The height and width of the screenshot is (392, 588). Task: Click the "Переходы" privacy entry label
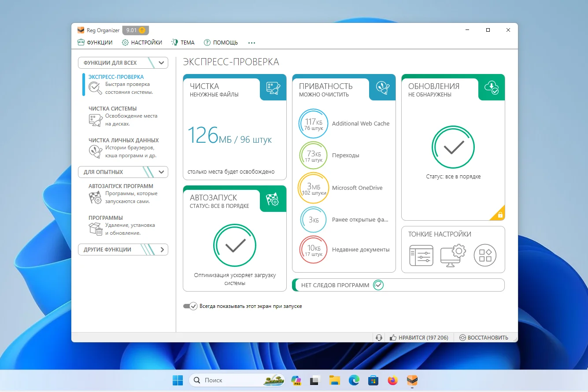pos(346,155)
